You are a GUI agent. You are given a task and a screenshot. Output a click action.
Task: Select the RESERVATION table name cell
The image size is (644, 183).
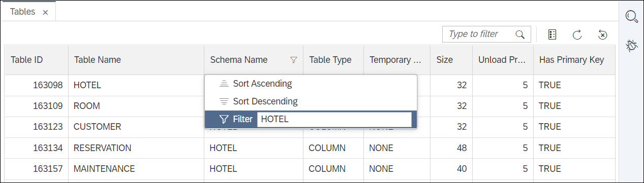(136, 148)
